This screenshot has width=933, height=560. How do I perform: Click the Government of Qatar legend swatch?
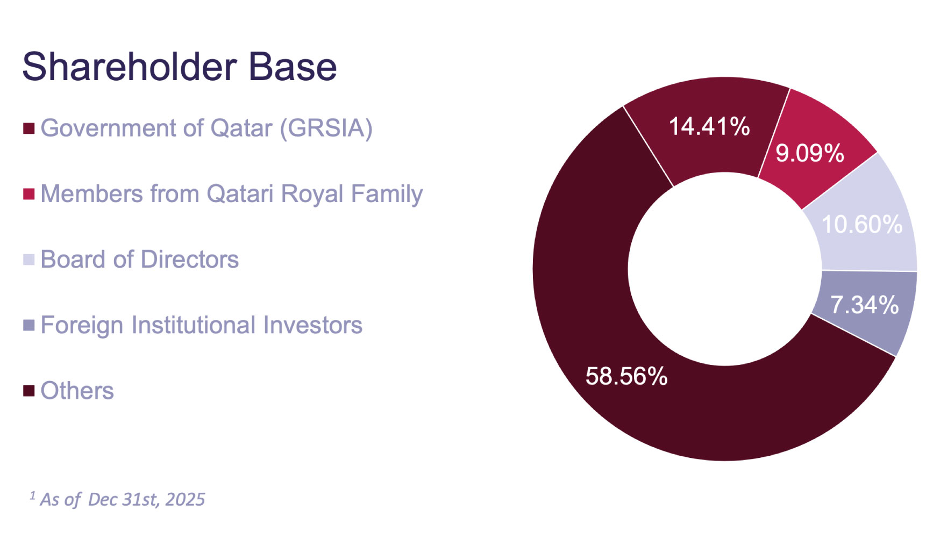29,128
